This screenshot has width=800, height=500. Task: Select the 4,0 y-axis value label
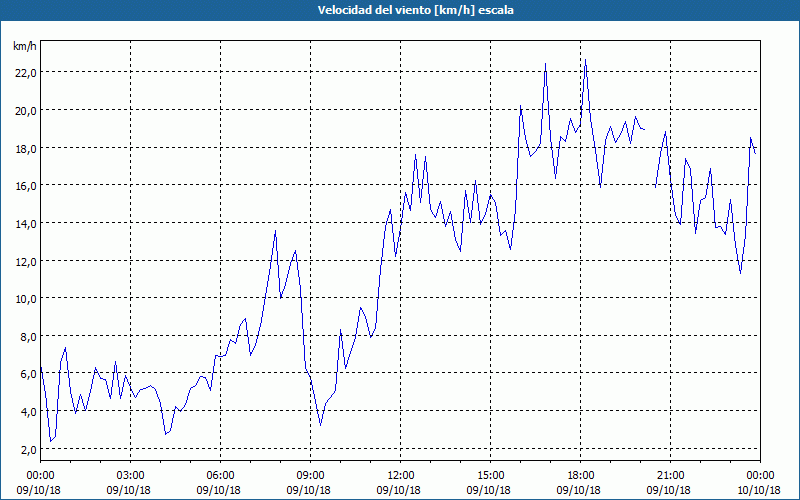point(28,411)
